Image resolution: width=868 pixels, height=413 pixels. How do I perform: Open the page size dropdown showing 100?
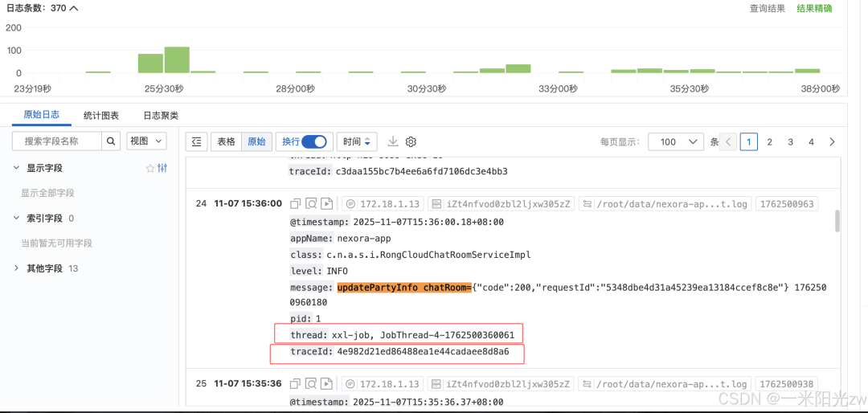coord(676,141)
